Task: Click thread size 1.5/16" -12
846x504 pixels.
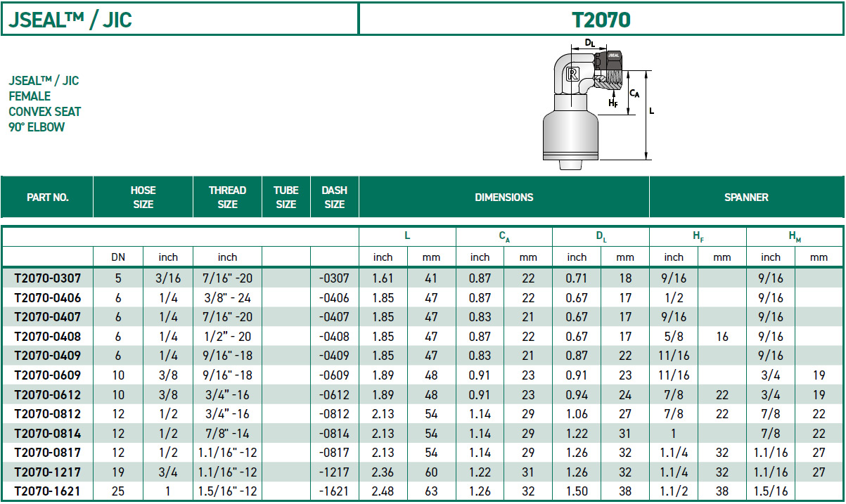Action: (227, 491)
